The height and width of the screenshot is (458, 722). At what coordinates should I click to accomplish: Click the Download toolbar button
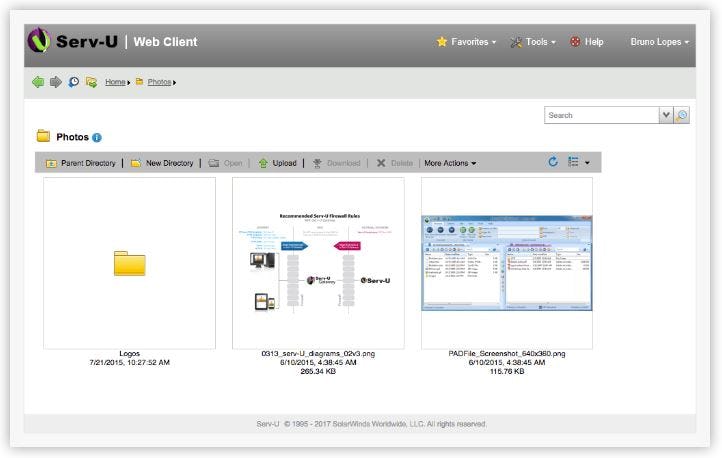click(336, 163)
